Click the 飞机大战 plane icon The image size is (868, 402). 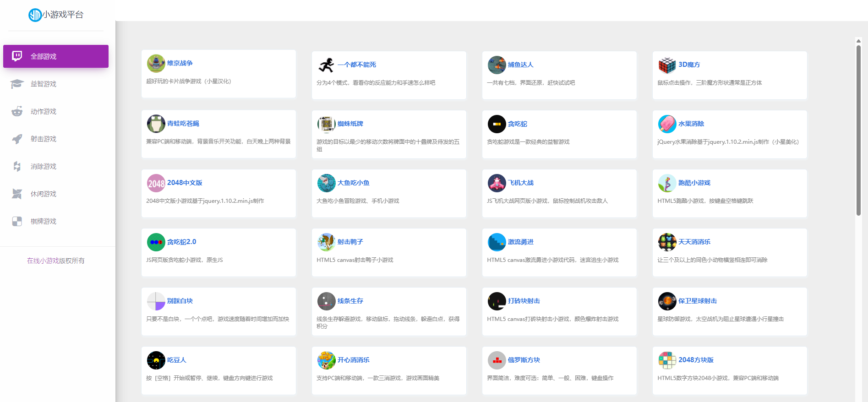(497, 183)
